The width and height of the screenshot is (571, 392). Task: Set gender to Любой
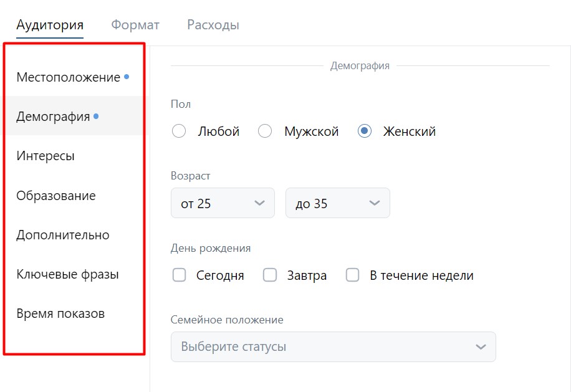pyautogui.click(x=179, y=131)
